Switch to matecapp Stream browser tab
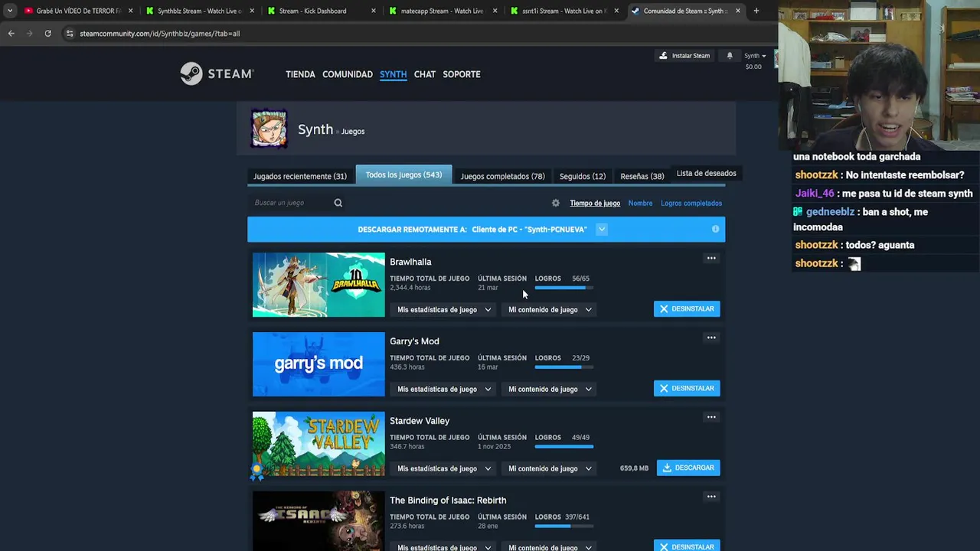Viewport: 980px width, 551px height. [x=442, y=11]
